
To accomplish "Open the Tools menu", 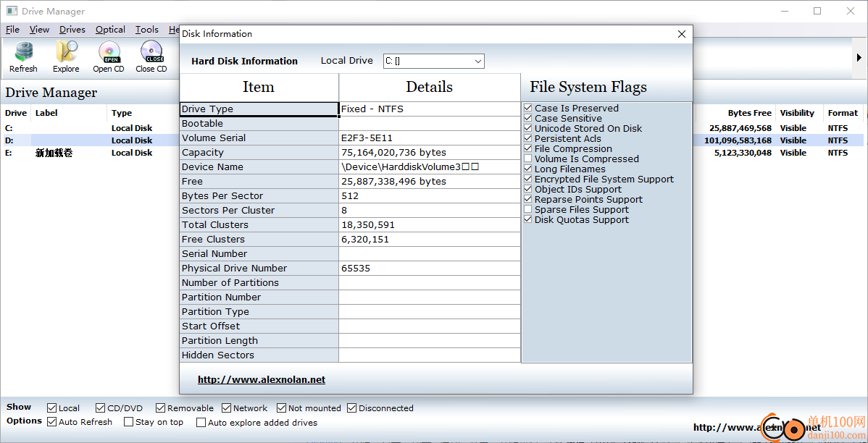I will pos(146,29).
